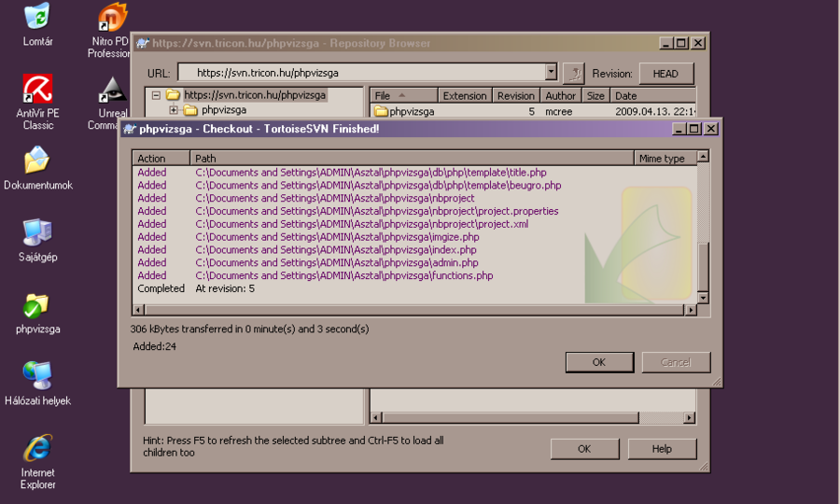Open the Sajátgép desktop icon
This screenshot has height=504, width=840.
[x=37, y=240]
